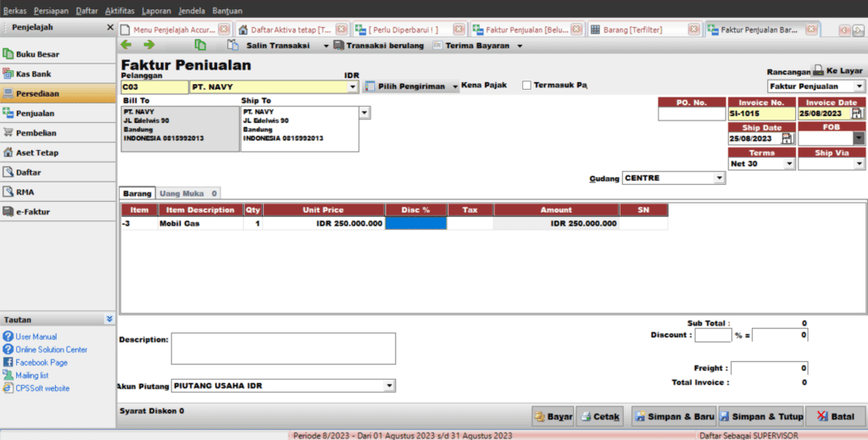Open Salin Transaksi from the toolbar
Viewport: 868px width, 440px height.
[x=269, y=46]
